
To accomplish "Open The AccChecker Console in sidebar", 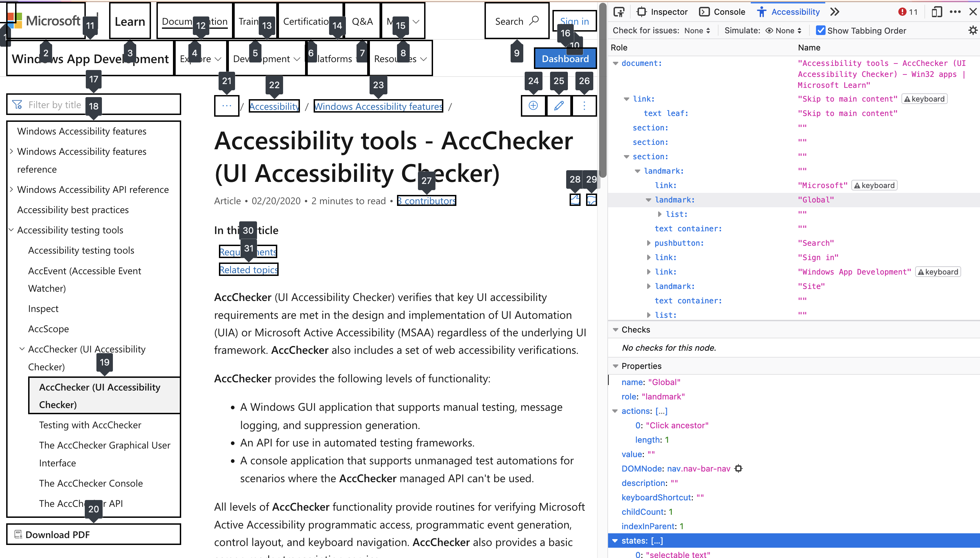I will 91,483.
